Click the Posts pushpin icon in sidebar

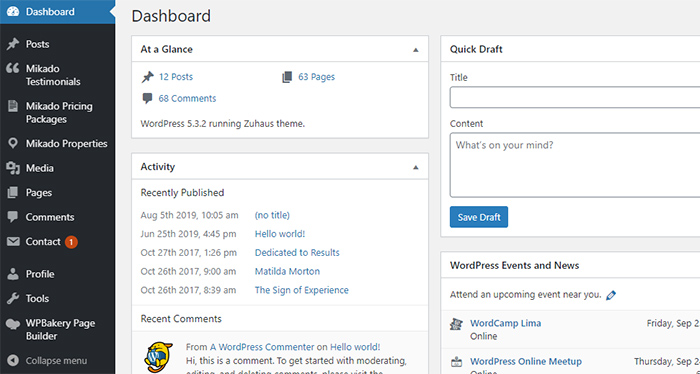coord(13,44)
